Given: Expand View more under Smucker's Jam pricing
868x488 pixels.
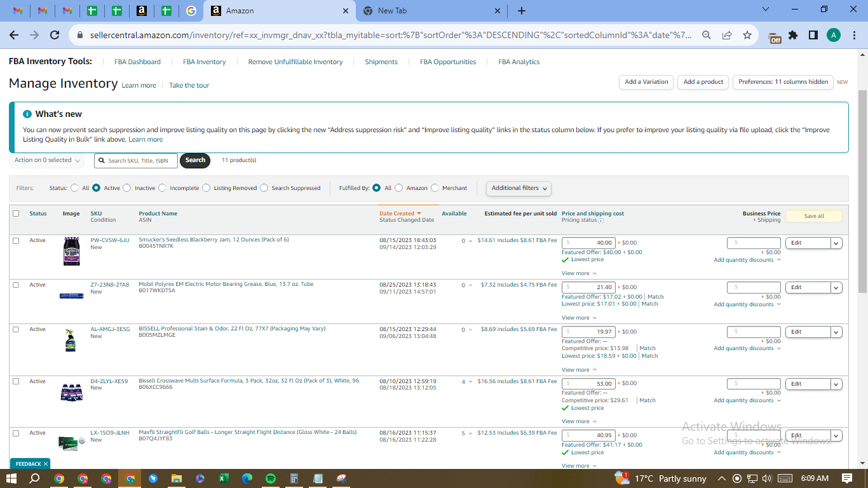Looking at the screenshot, I should 579,273.
